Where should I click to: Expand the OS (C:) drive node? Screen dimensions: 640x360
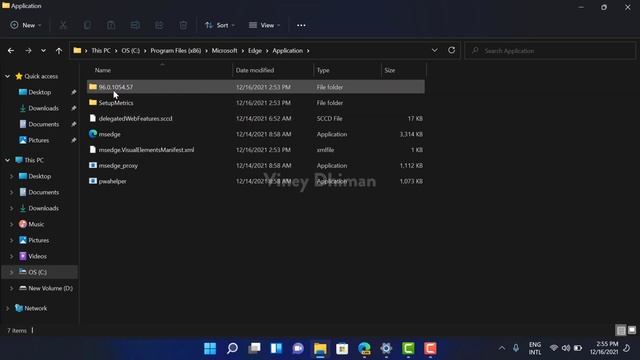coord(11,272)
